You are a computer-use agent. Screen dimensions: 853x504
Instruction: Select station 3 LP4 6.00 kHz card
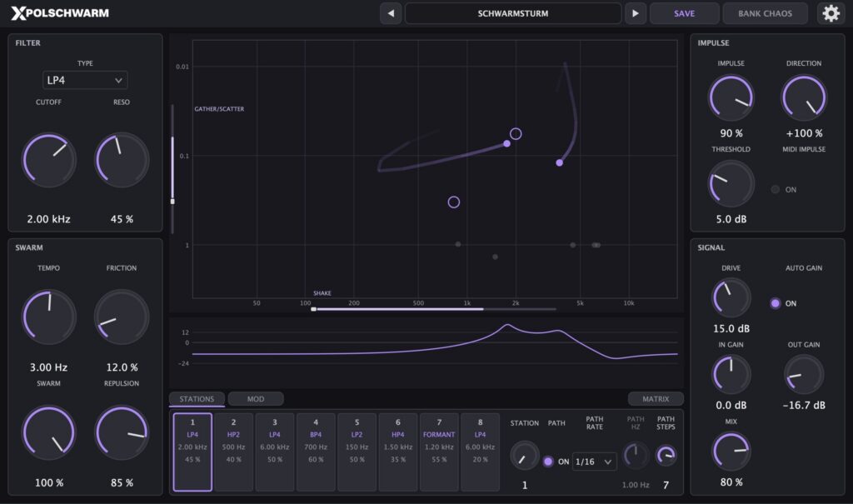[275, 452]
